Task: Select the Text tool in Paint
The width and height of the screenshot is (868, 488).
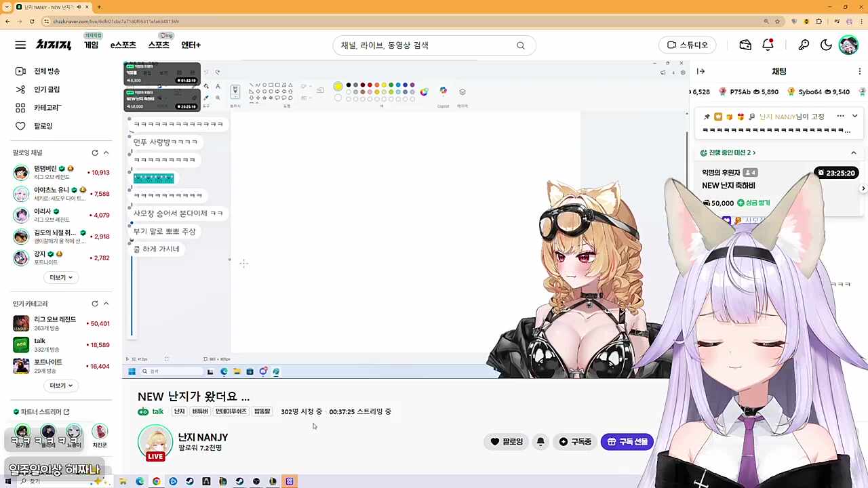Action: 218,86
